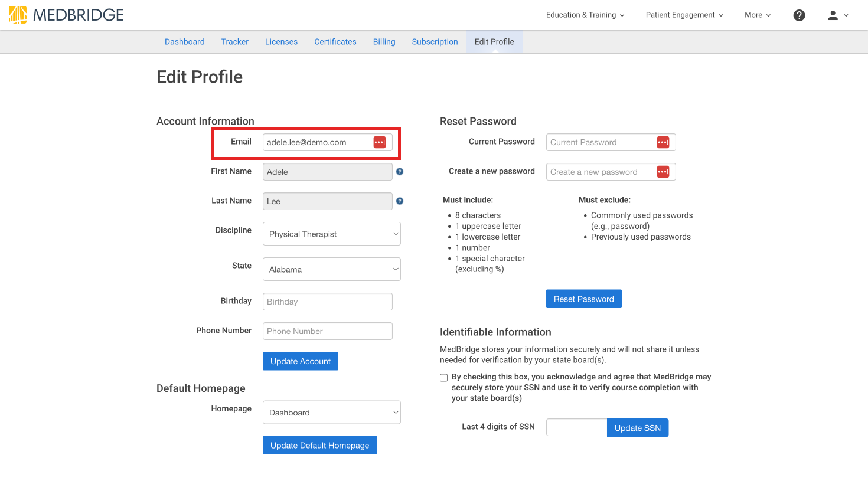This screenshot has width=868, height=481.
Task: Click the Reset Password button
Action: (584, 299)
